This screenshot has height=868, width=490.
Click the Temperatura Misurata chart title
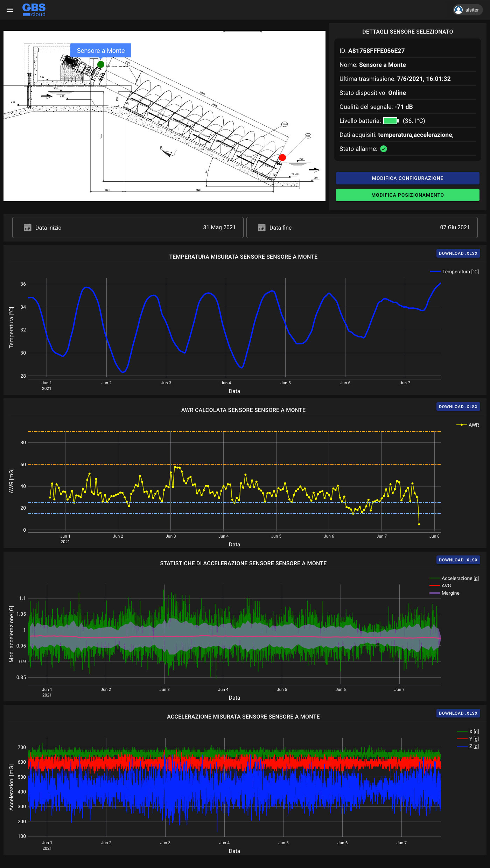243,257
